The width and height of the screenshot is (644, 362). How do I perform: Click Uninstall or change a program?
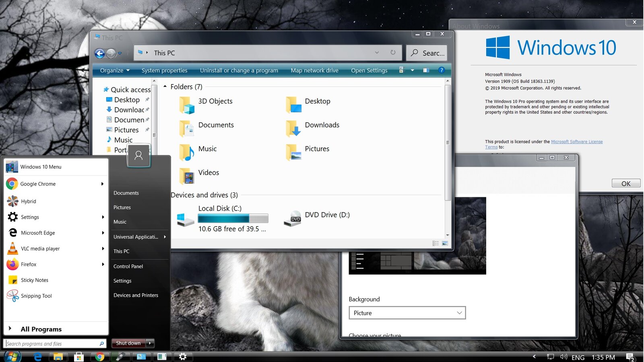pos(239,70)
